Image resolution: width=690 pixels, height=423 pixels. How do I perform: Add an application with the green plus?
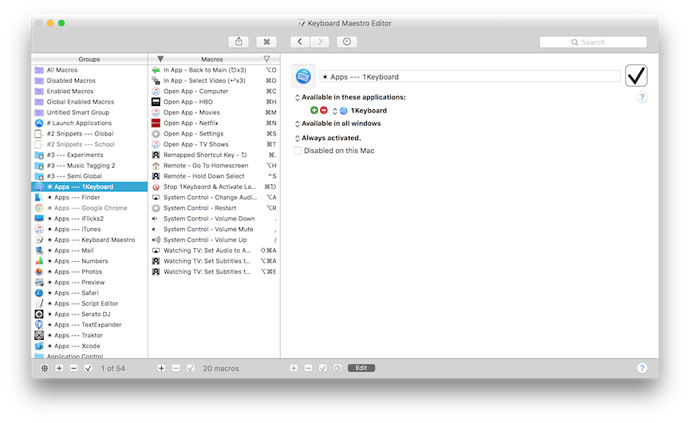pyautogui.click(x=314, y=110)
